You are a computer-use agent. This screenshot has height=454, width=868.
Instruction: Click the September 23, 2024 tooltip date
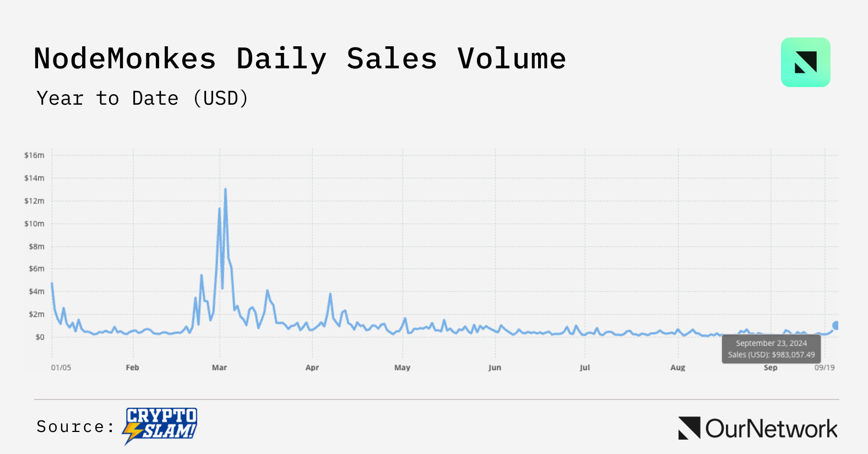coord(771,343)
